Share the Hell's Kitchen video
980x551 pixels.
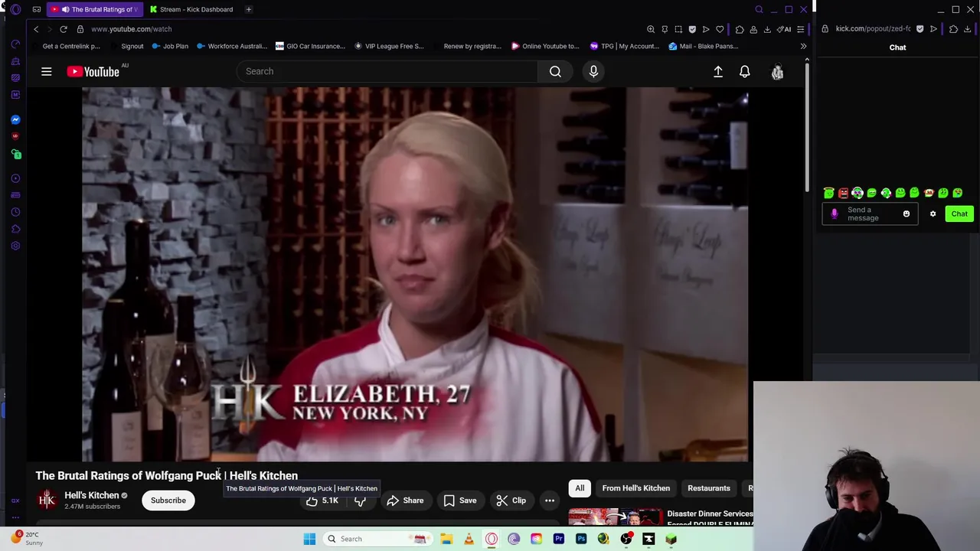click(x=405, y=500)
